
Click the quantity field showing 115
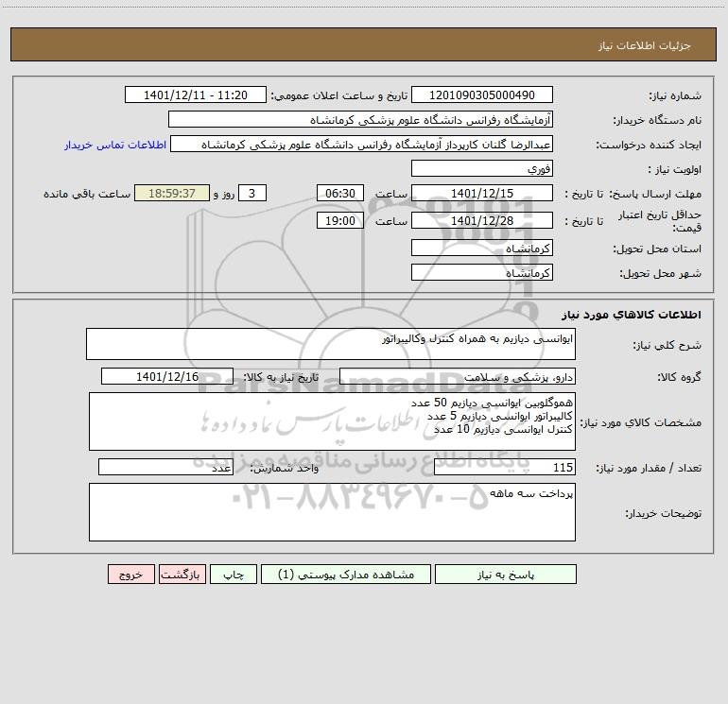coord(505,468)
